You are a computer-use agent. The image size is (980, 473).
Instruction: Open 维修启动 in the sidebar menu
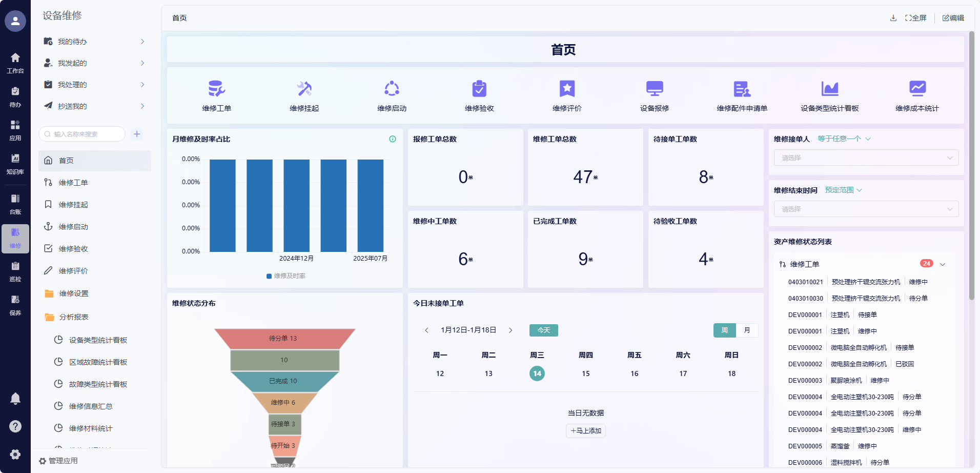click(73, 227)
